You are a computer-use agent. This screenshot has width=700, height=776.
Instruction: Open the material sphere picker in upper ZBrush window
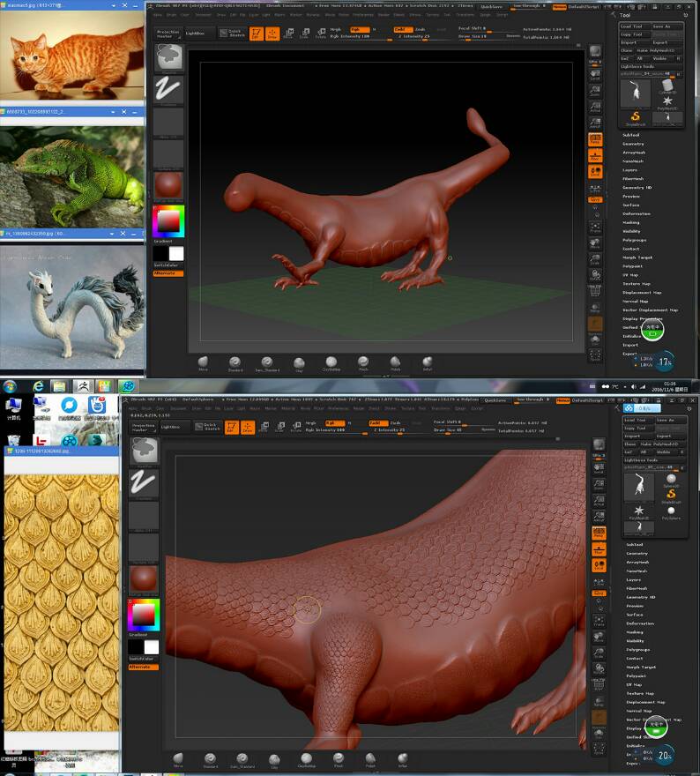(x=168, y=185)
